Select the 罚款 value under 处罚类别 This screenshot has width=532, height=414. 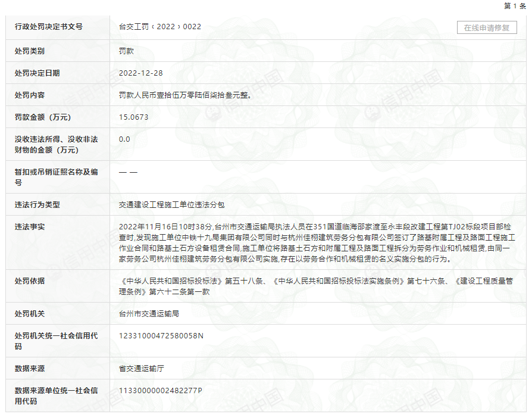[x=126, y=51]
